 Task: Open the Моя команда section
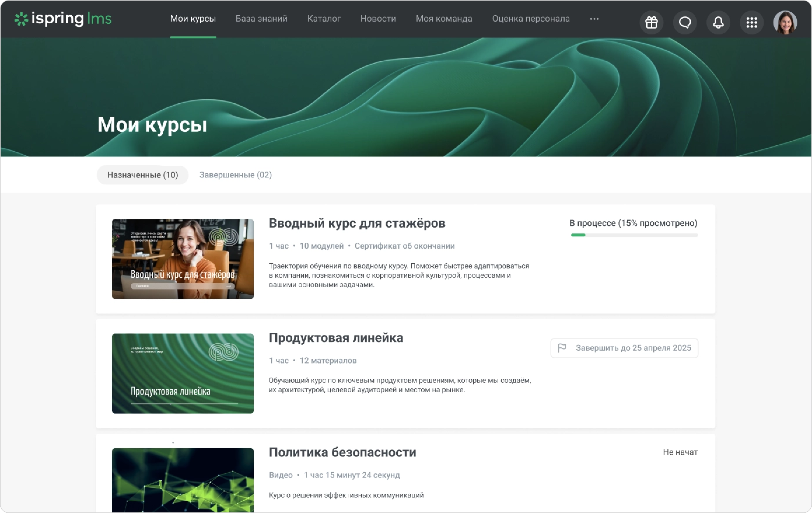444,19
